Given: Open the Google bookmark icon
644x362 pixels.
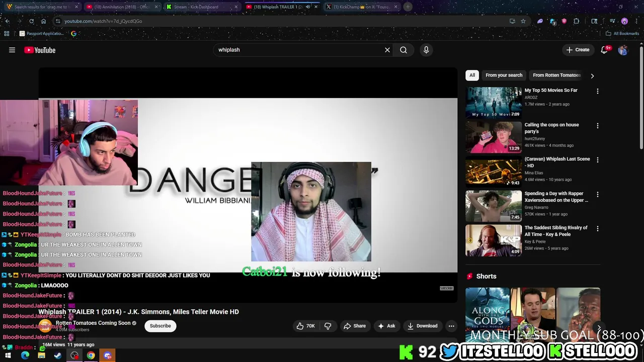Looking at the screenshot, I should (74, 34).
